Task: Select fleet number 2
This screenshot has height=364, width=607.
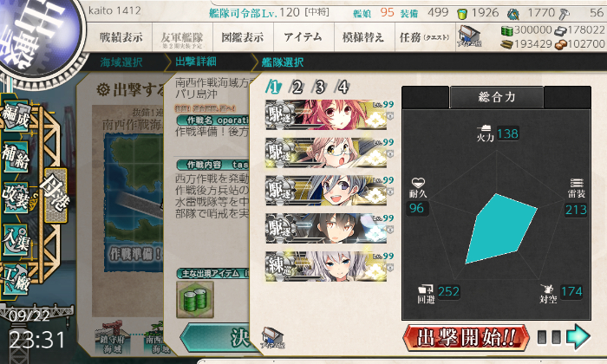Action: pyautogui.click(x=297, y=87)
